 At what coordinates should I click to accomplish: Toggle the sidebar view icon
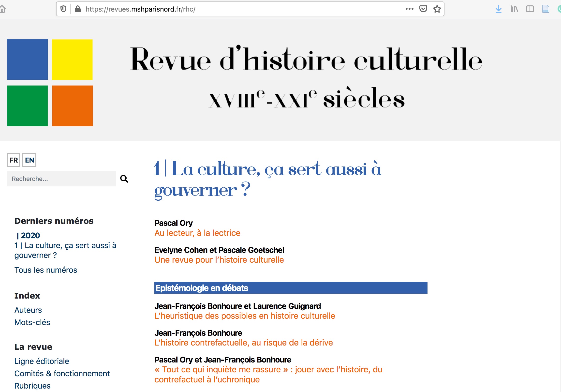530,9
